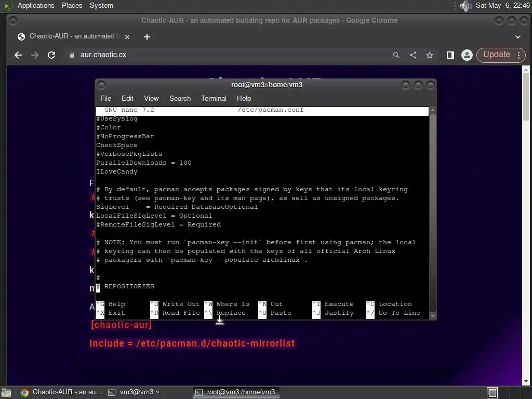Open the Places menu
The image size is (532, 399).
[x=72, y=5]
